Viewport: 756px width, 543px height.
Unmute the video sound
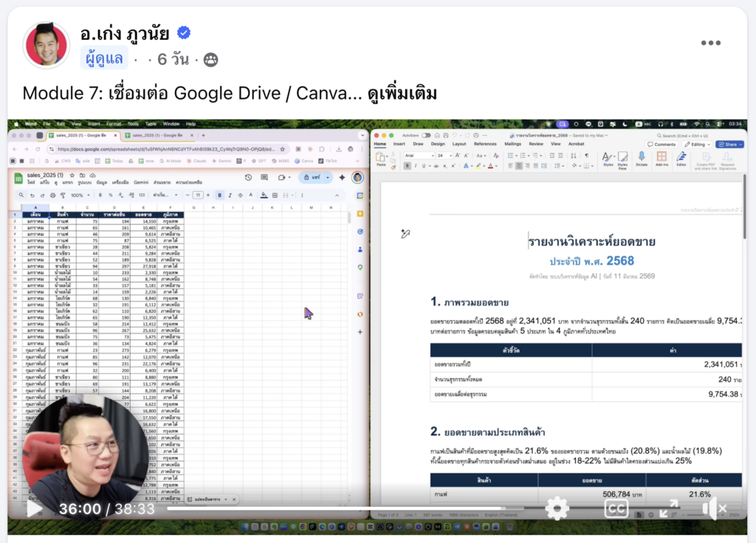[713, 508]
